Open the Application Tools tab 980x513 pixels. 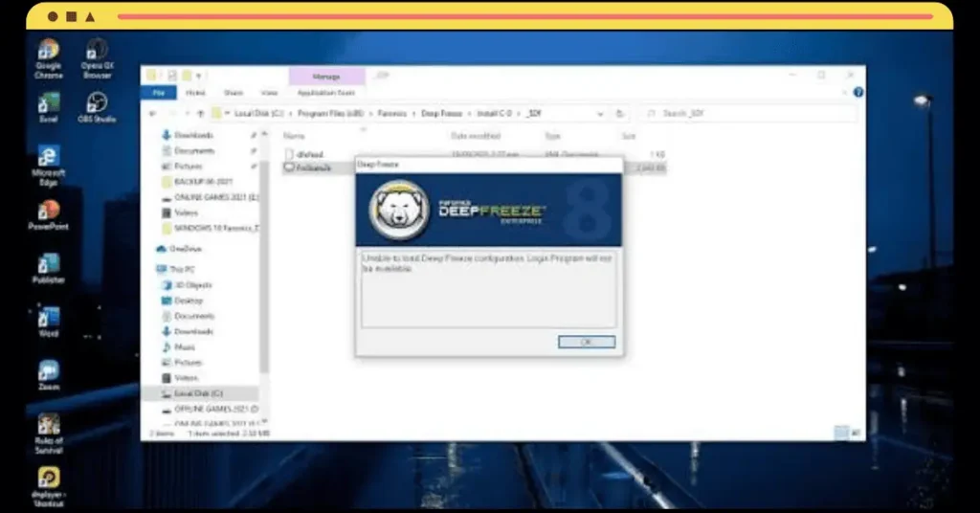[325, 93]
